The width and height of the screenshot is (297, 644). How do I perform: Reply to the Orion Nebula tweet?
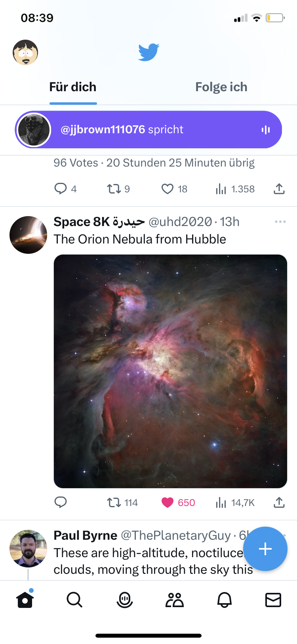pyautogui.click(x=61, y=502)
